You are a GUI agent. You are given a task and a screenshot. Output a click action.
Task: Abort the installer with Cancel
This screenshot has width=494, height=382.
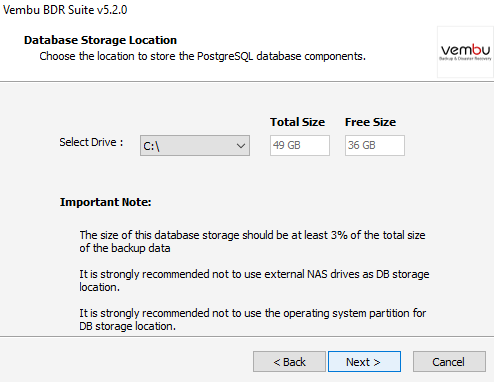449,362
